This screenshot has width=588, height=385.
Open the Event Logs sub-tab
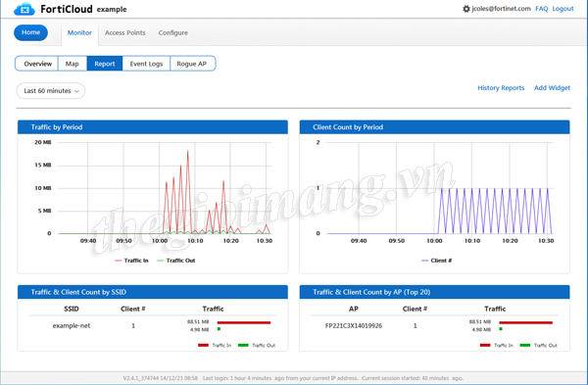tap(146, 64)
